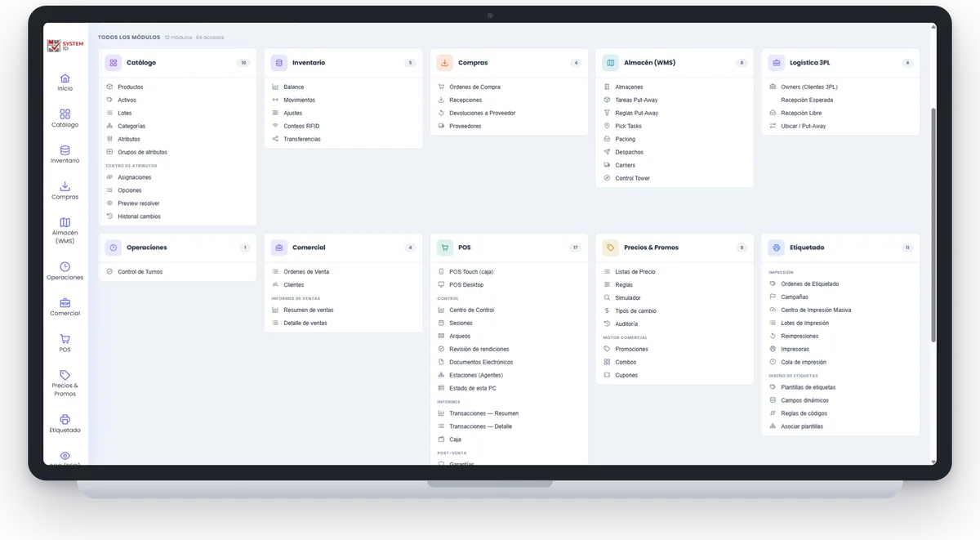Click the Compras card header icon
The height and width of the screenshot is (540, 980).
click(x=445, y=62)
